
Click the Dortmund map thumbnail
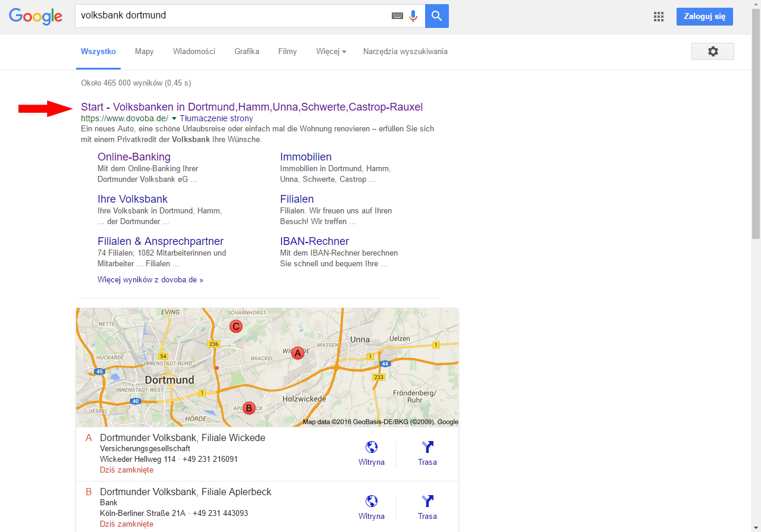pos(267,367)
